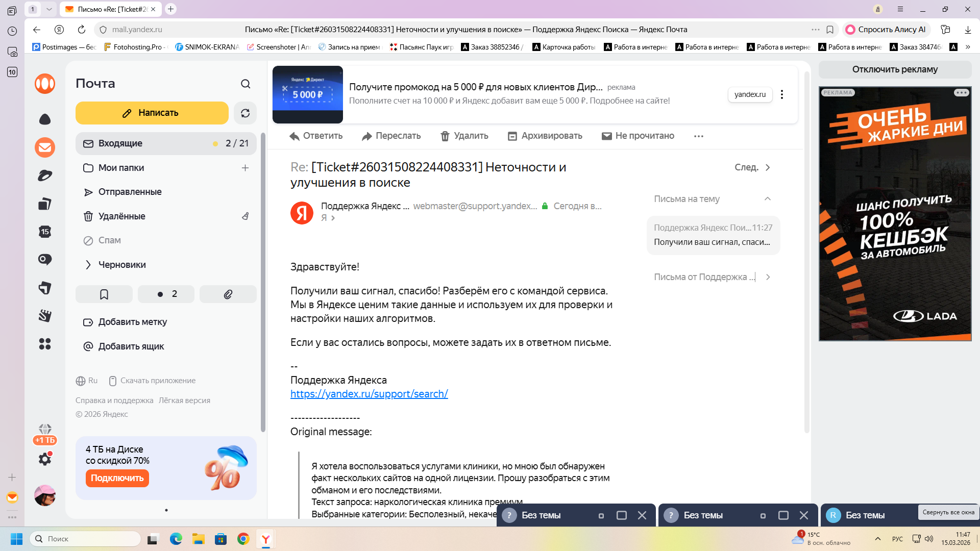Expand the Drafts folder chevron
The image size is (980, 551).
pyautogui.click(x=88, y=265)
